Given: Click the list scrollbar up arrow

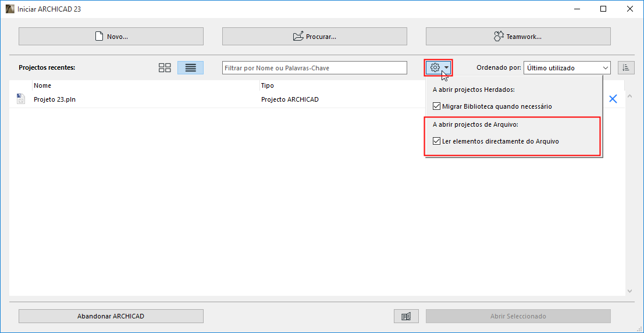Looking at the screenshot, I should (x=630, y=96).
